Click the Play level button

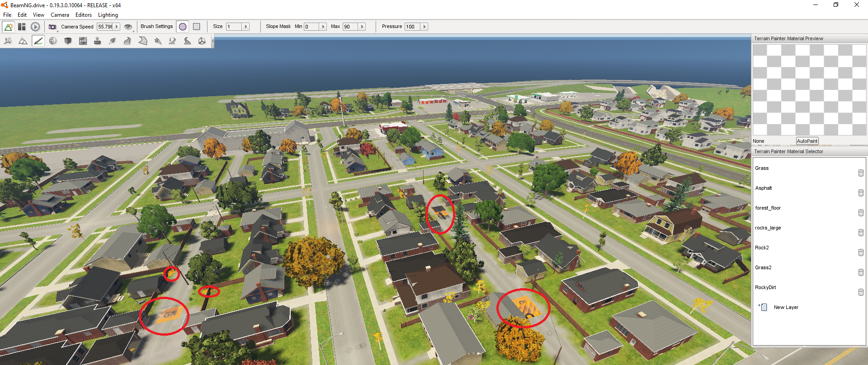point(35,27)
